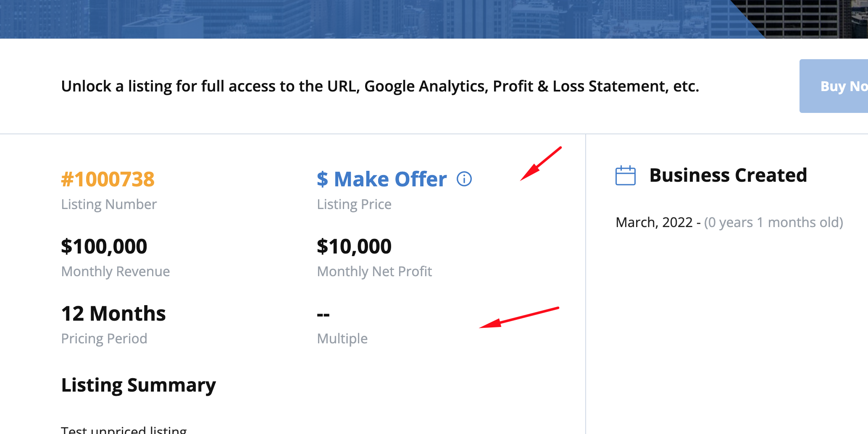Image resolution: width=868 pixels, height=434 pixels.
Task: Click the 12 Months pricing period value
Action: [113, 314]
